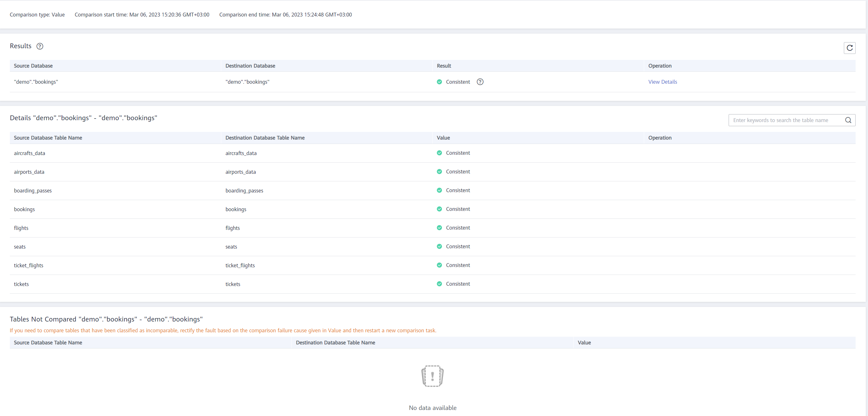Click the Result column header
This screenshot has height=416, width=868.
(x=444, y=66)
